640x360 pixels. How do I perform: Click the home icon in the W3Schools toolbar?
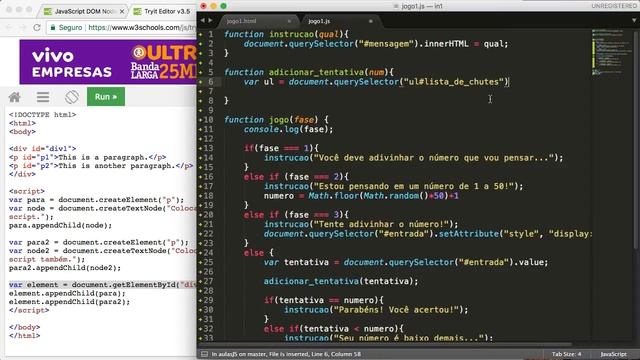tap(15, 97)
